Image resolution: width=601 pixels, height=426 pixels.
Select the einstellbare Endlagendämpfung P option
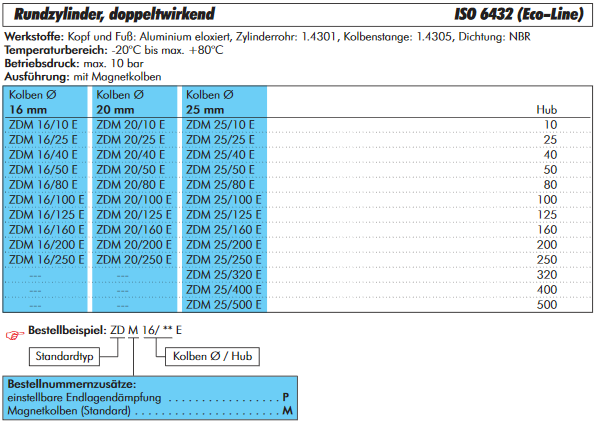[148, 397]
